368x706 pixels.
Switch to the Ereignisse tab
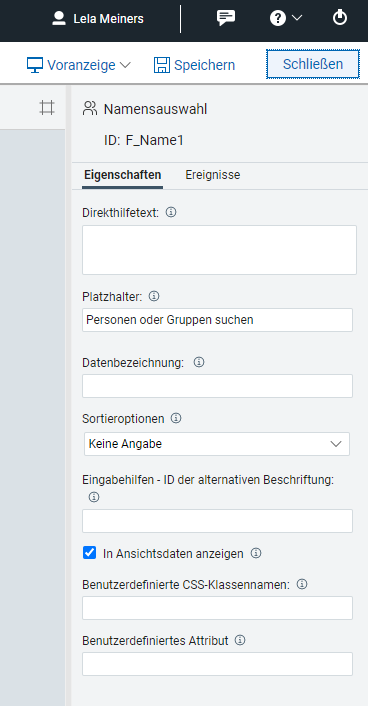(x=213, y=175)
